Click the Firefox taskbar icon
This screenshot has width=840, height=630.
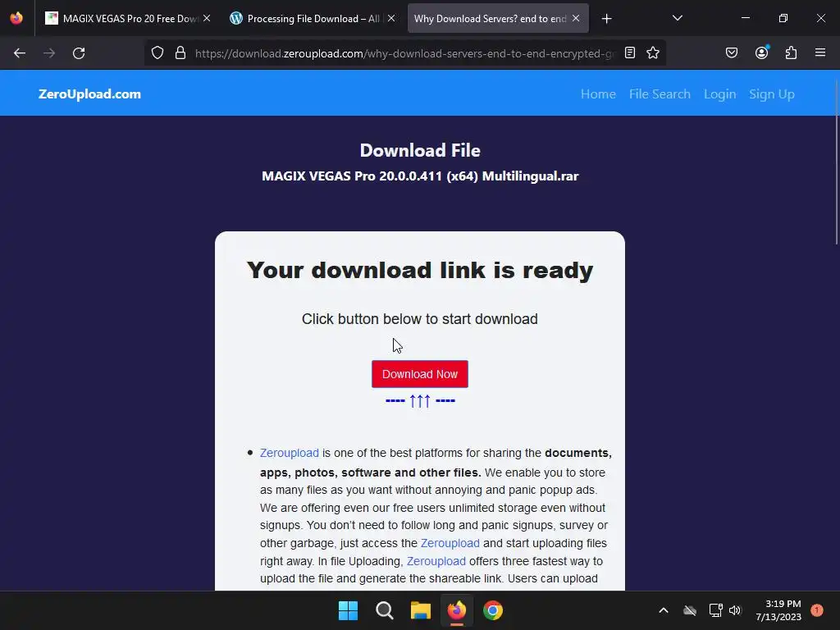[x=456, y=610]
